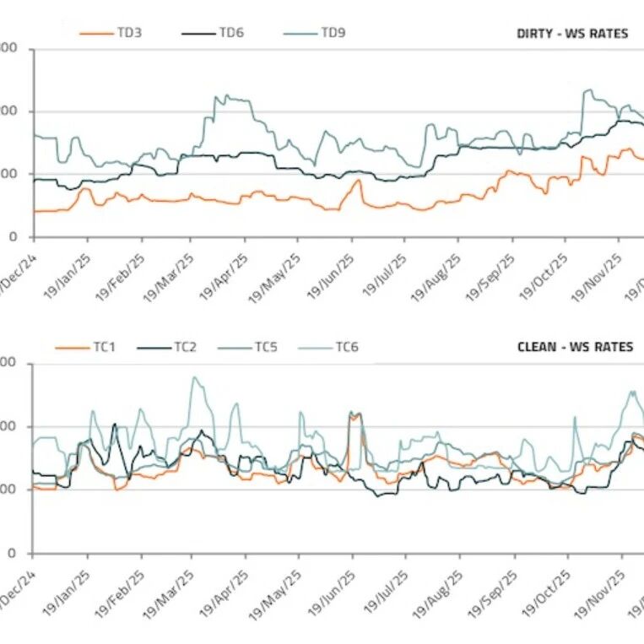Click the DIRTY - WS RATES title

(x=572, y=33)
